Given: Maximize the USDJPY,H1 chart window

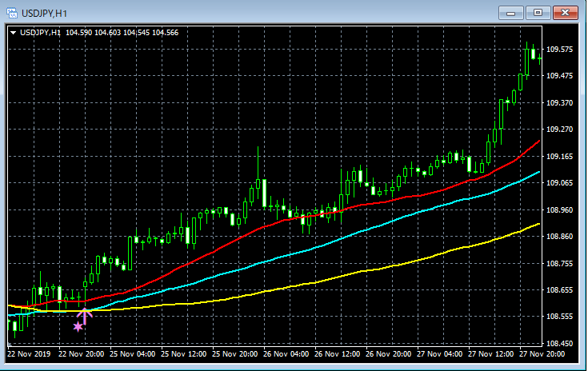Looking at the screenshot, I should pos(538,13).
